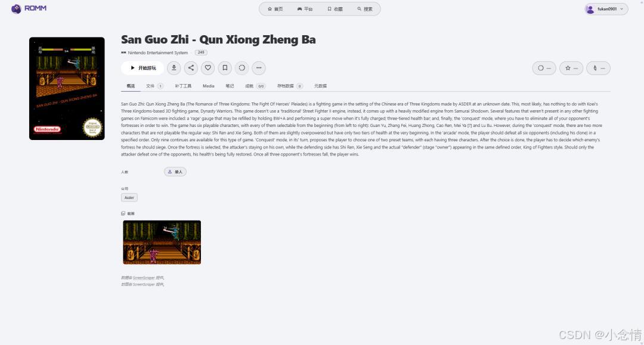Open the three-dots more options menu
The image size is (644, 345).
(x=259, y=68)
